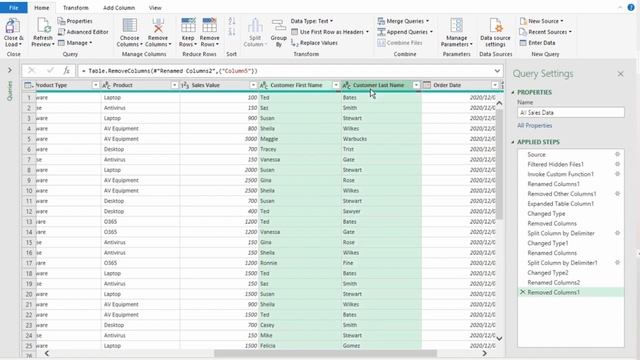Screen dimensions: 640x360
Task: Click the Remove Rows icon
Action: pos(209,26)
